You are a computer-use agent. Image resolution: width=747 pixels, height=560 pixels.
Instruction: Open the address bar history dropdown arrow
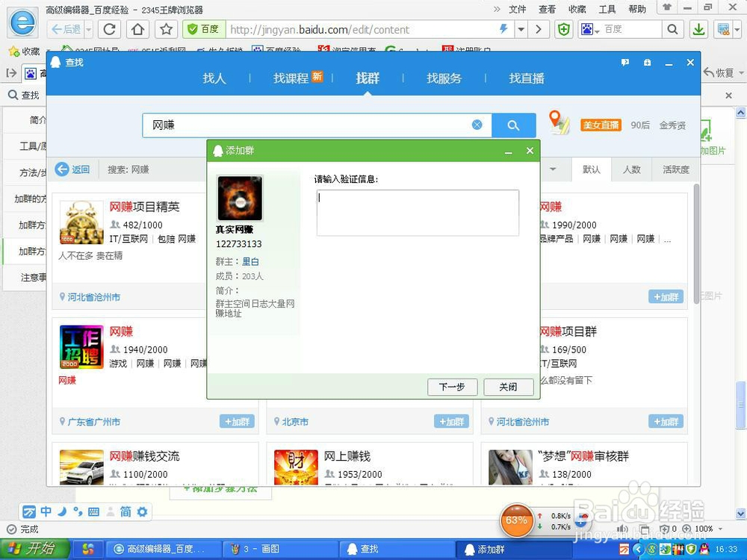pyautogui.click(x=521, y=30)
